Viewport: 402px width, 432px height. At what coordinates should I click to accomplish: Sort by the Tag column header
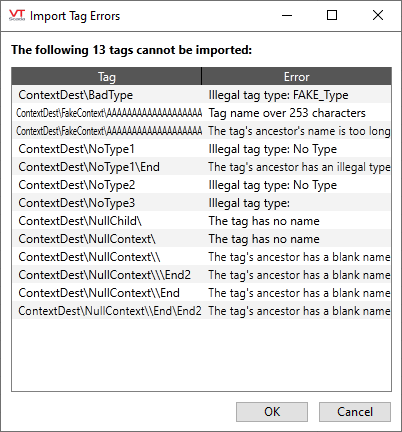106,77
